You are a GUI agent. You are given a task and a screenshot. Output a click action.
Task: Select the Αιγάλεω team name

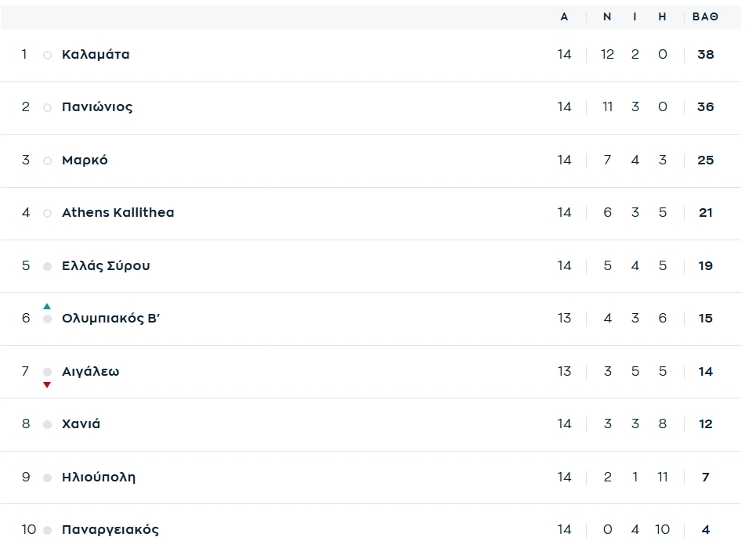click(x=90, y=372)
